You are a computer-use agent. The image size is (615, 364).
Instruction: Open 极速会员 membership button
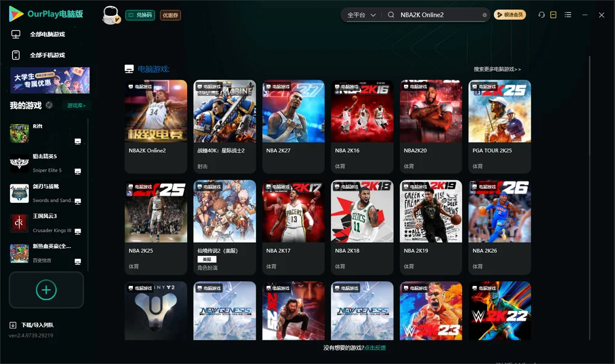510,15
